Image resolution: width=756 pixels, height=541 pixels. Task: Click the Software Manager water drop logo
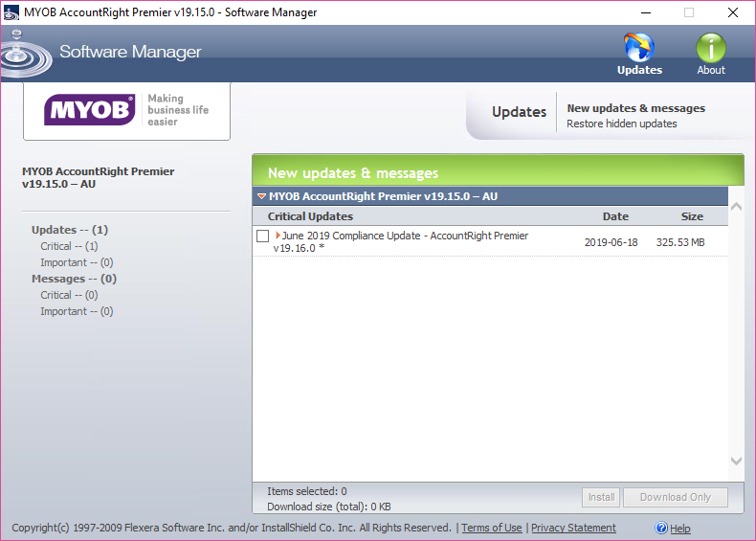pyautogui.click(x=23, y=52)
